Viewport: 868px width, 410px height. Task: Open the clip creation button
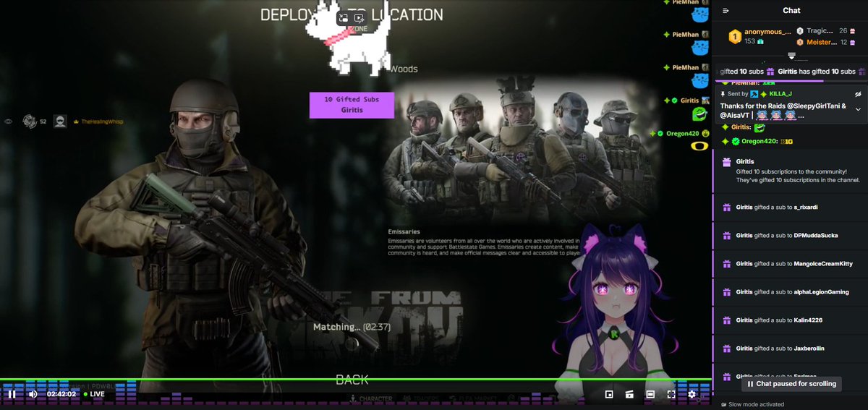[x=629, y=394]
